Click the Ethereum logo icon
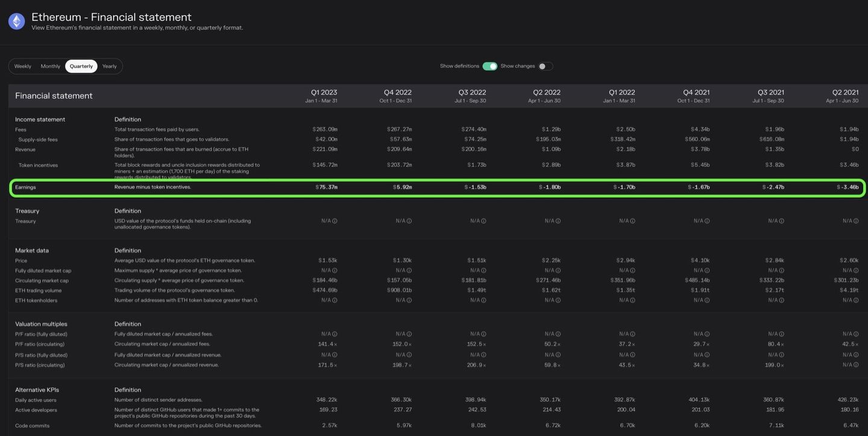Image resolution: width=868 pixels, height=436 pixels. 16,22
